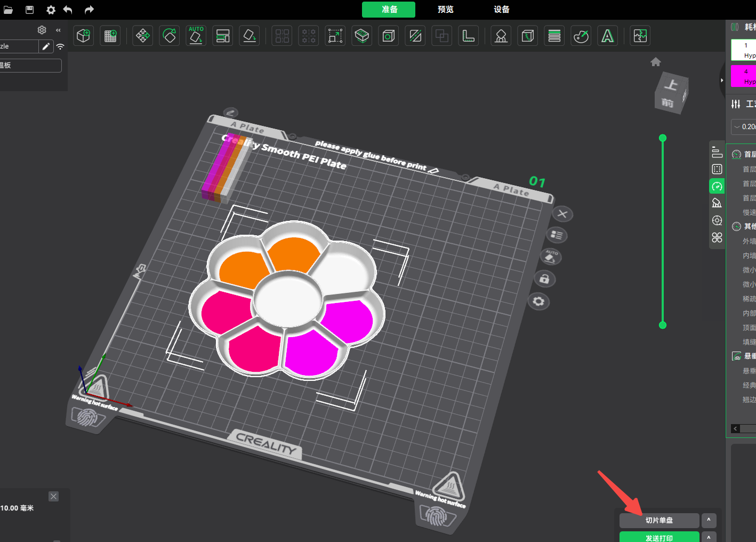The height and width of the screenshot is (542, 756).
Task: Remove plate 01 with the X icon
Action: pos(562,214)
